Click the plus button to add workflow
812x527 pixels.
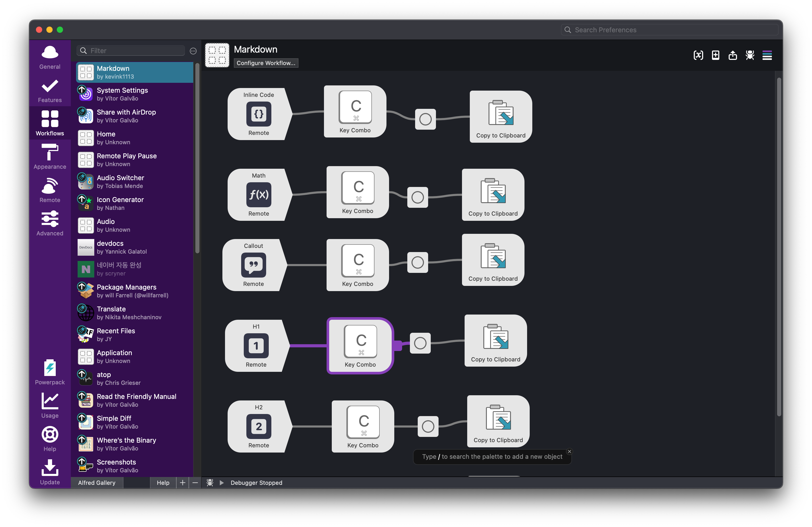[183, 483]
